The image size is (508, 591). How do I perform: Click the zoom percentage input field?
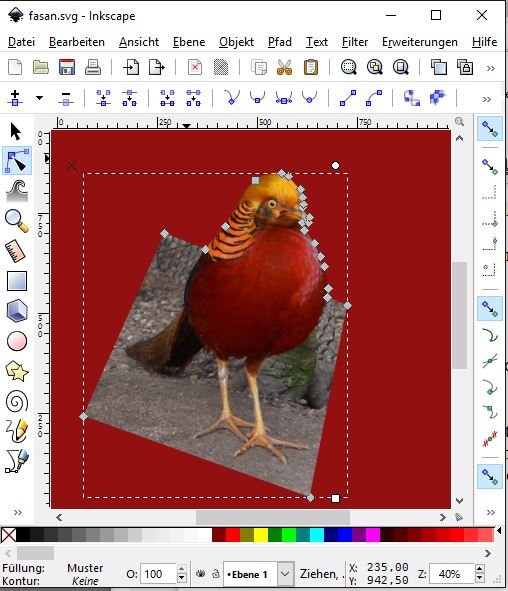pyautogui.click(x=452, y=574)
